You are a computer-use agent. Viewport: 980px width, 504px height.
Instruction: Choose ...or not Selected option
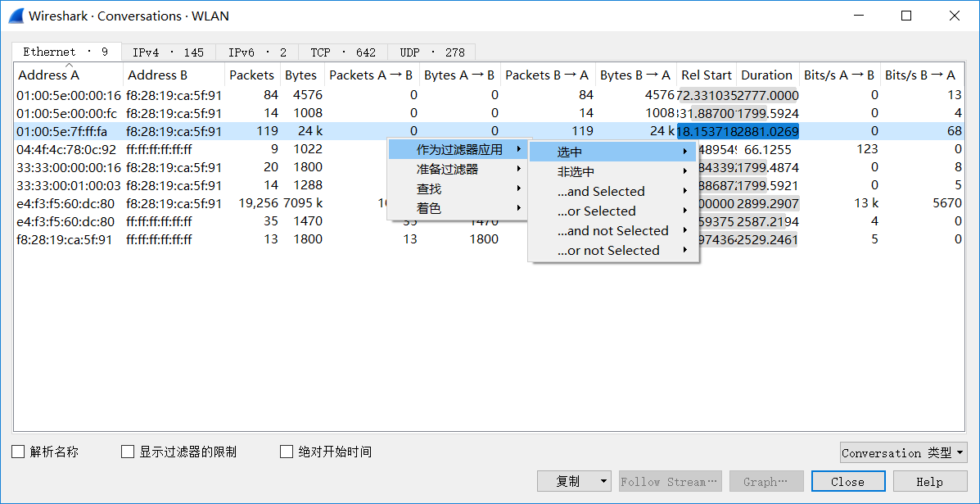coord(612,251)
